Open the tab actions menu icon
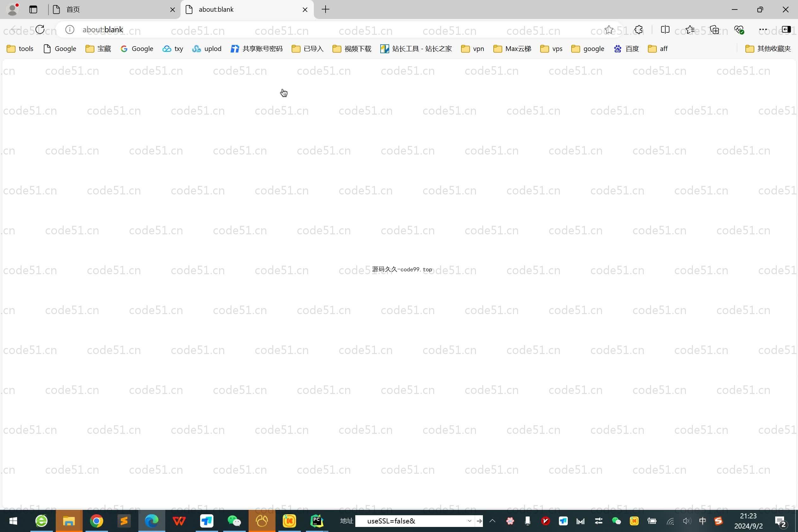 (33, 9)
